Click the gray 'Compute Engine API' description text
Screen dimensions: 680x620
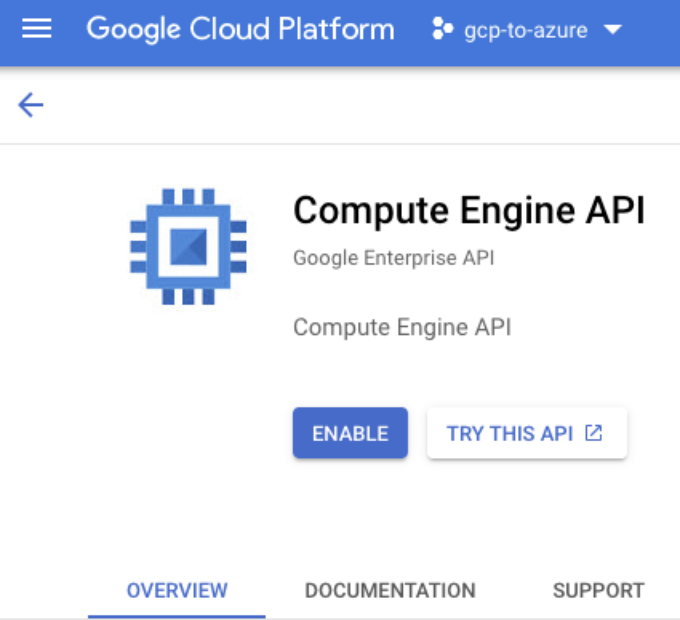point(402,327)
